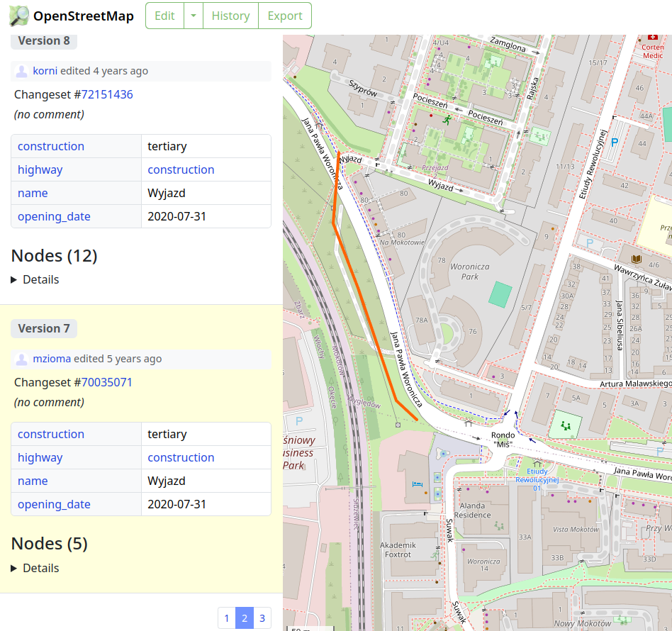Click the parking P icon near Etiudy Rewolucyjnej
This screenshot has height=631, width=672.
click(x=615, y=142)
